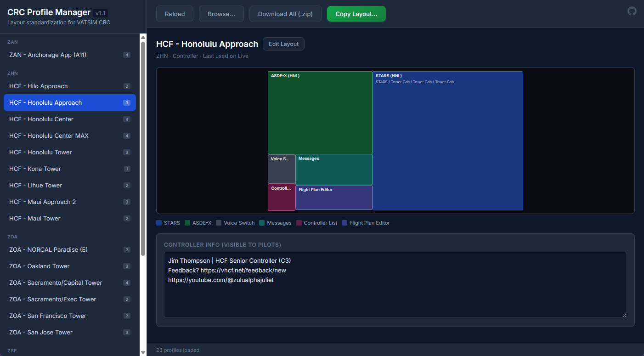Click the sidebar scrollbar up arrow
The width and height of the screenshot is (644, 356).
tap(143, 37)
